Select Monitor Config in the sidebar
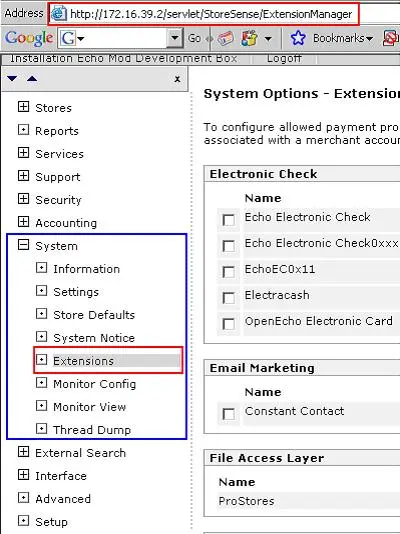The width and height of the screenshot is (400, 534). (94, 384)
